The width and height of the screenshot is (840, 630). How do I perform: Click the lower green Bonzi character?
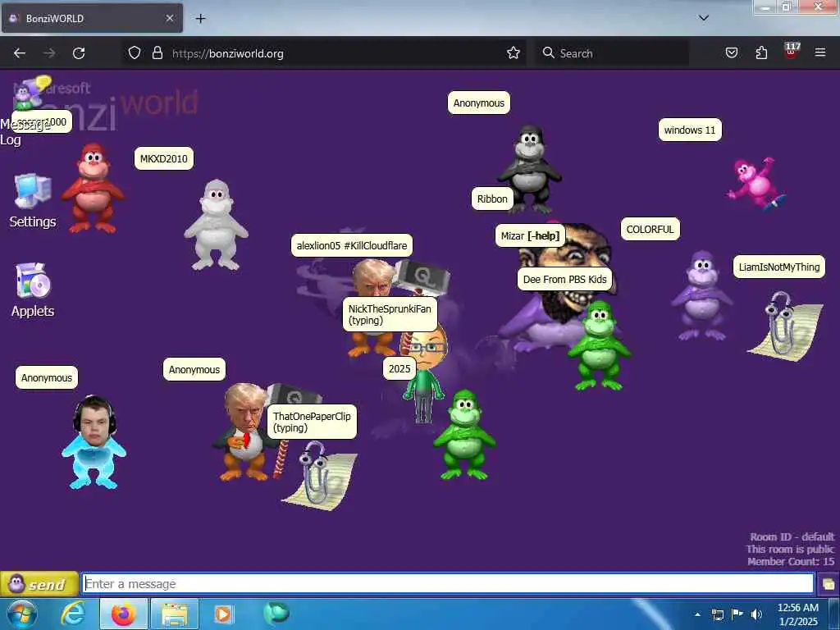pos(464,435)
